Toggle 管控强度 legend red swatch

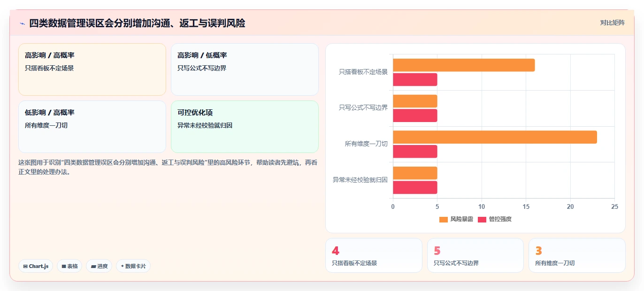(482, 220)
